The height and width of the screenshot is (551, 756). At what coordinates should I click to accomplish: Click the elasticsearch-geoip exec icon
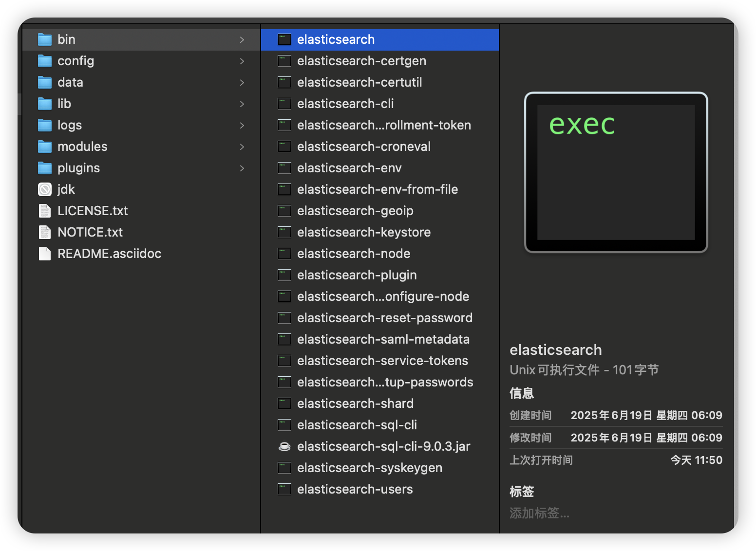tap(284, 211)
